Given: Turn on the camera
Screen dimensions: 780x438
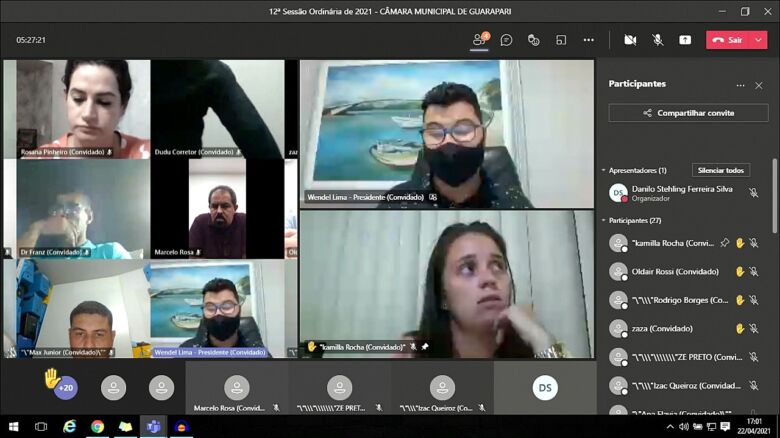Looking at the screenshot, I should (x=630, y=40).
